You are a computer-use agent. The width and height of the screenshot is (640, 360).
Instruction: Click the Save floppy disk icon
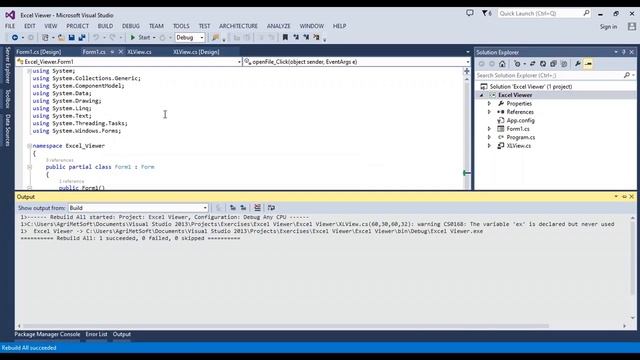coord(71,38)
